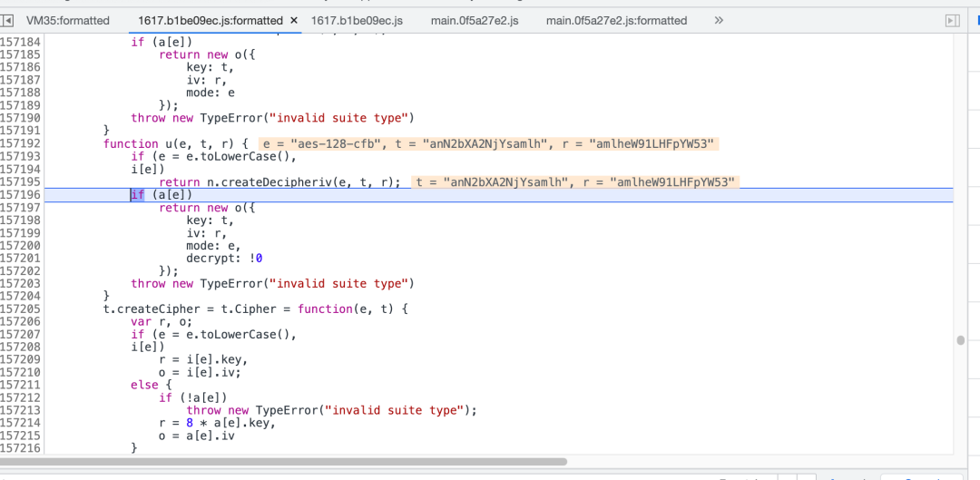Click "o = a[e].iv" on line 157215
The height and width of the screenshot is (480, 980).
tap(197, 436)
